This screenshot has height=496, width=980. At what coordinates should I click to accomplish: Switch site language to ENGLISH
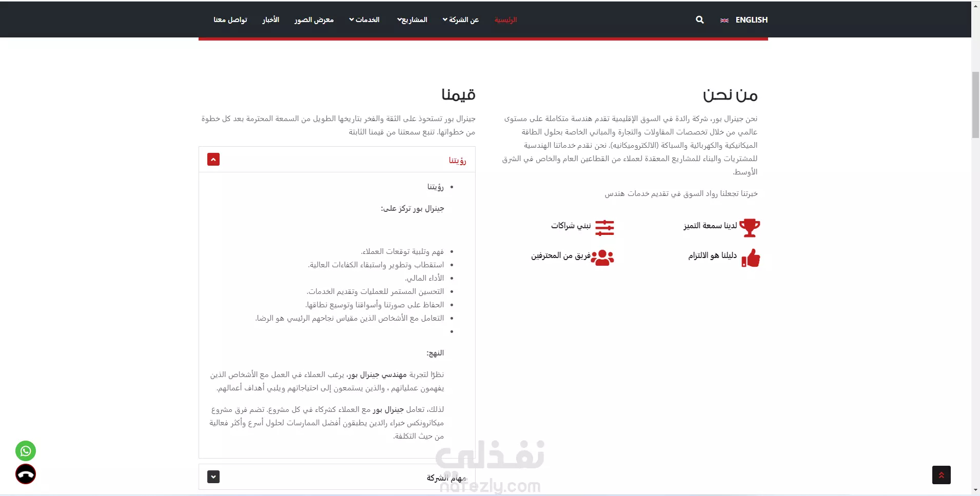752,19
